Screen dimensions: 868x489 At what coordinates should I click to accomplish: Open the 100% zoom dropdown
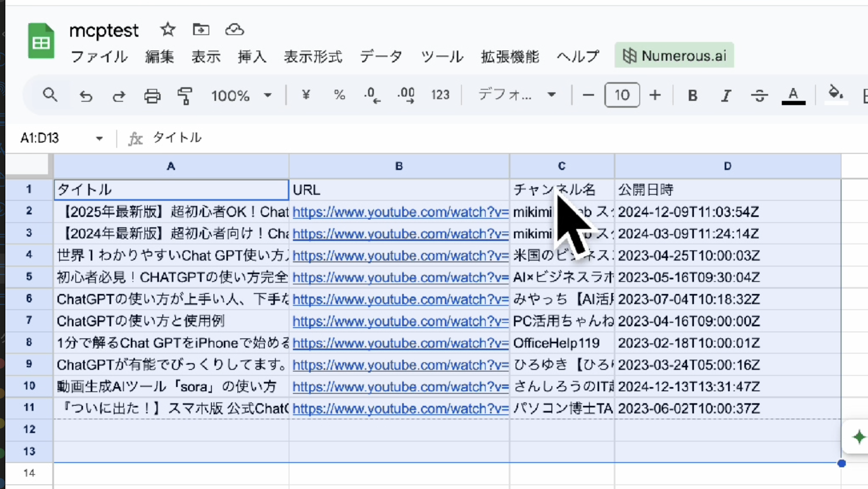click(x=242, y=96)
